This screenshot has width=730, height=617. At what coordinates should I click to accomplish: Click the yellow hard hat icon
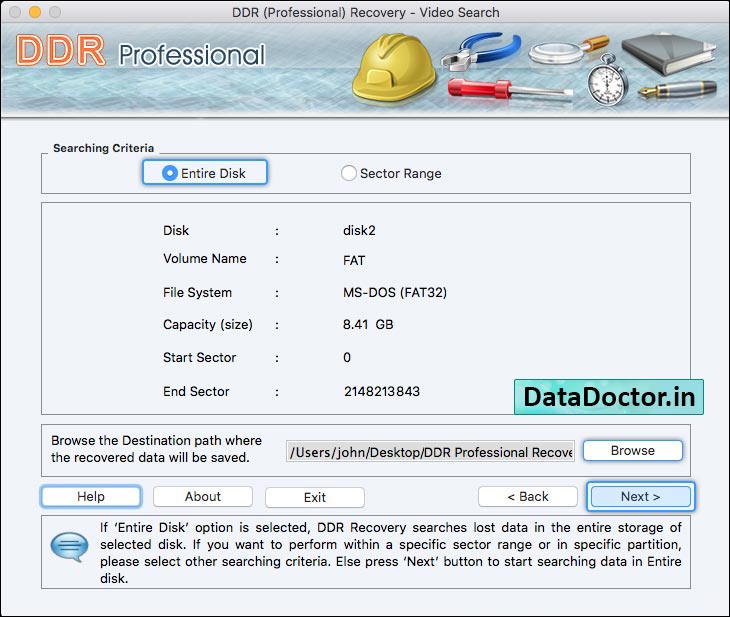[394, 68]
